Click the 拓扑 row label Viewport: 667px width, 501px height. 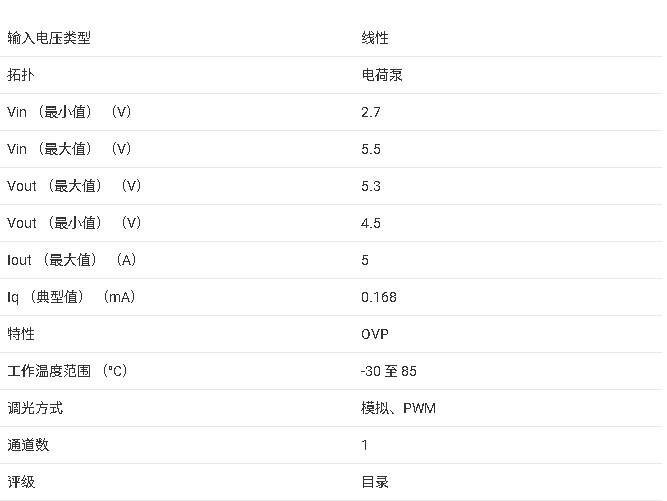pos(21,75)
